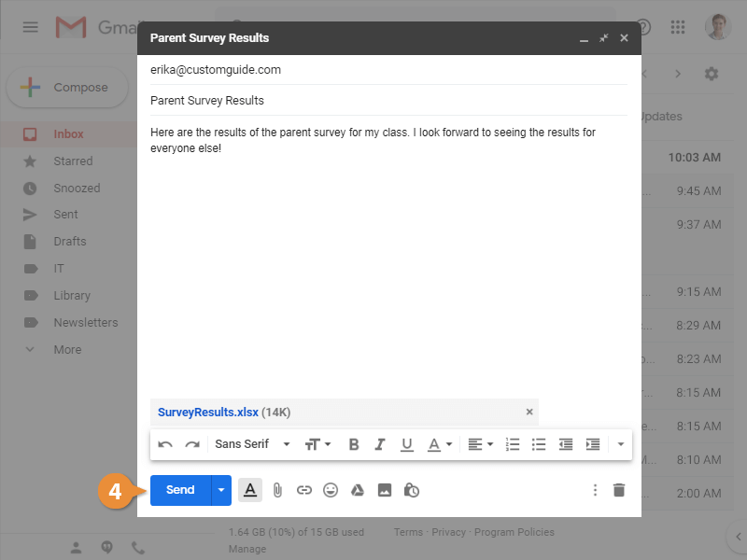The height and width of the screenshot is (560, 747).
Task: Insert a photo into the email
Action: (385, 489)
